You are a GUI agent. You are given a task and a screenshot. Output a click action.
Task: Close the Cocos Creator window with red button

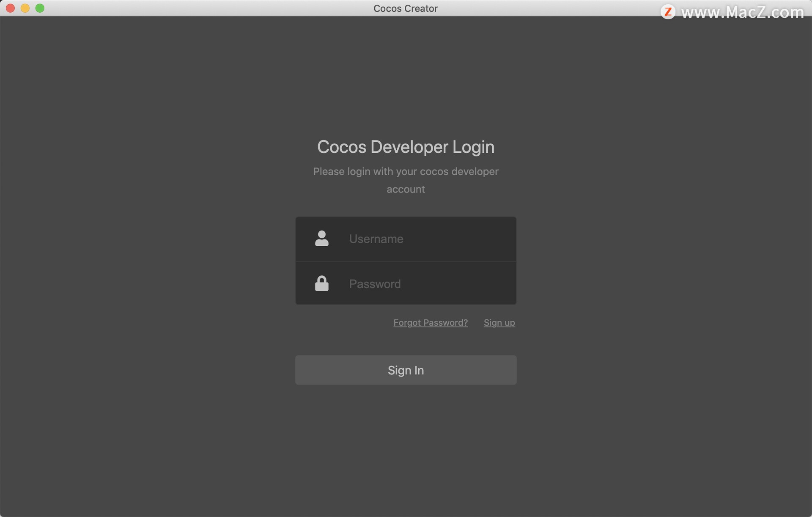coord(11,8)
